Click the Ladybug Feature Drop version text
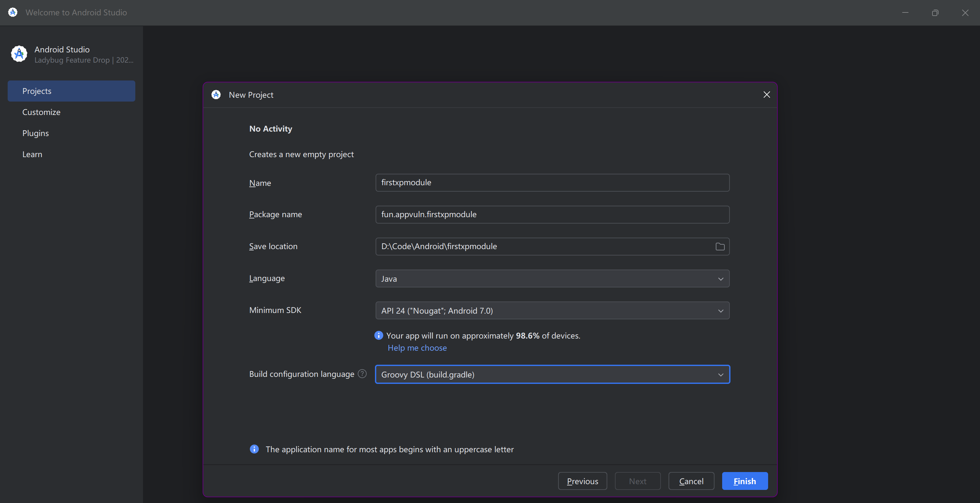This screenshot has height=503, width=980. 84,60
